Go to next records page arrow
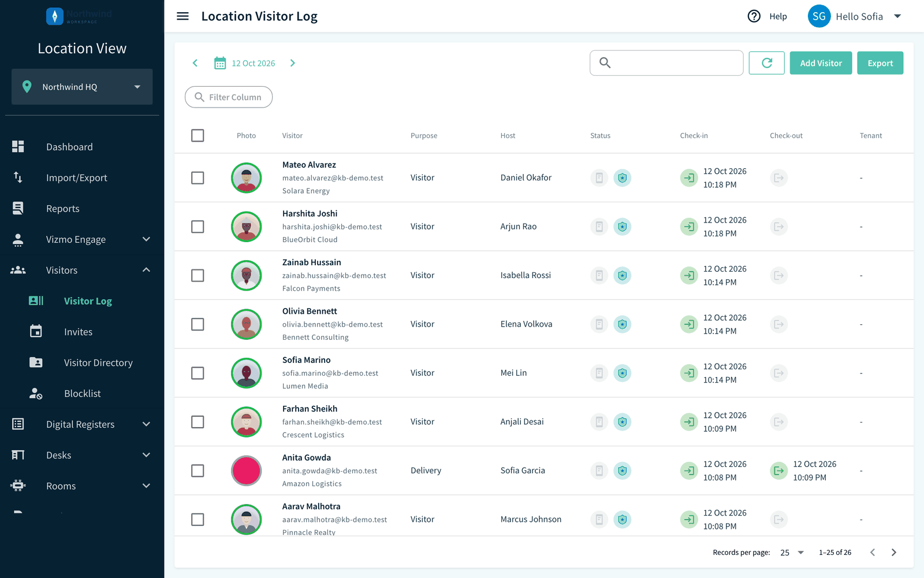 [893, 553]
